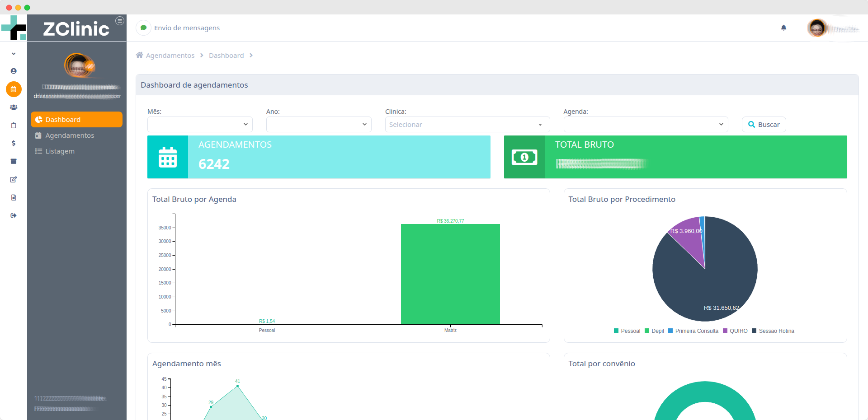This screenshot has width=868, height=420.
Task: Click the Pessoal axis label
Action: 267,331
